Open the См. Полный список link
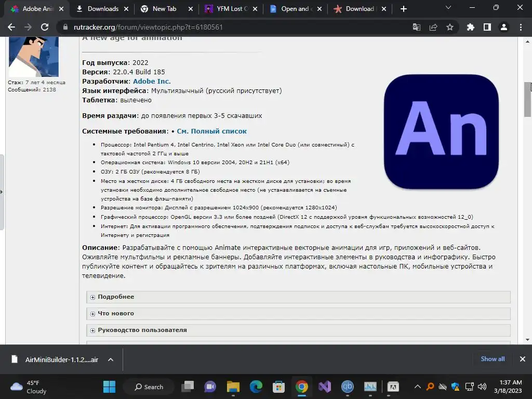The height and width of the screenshot is (399, 532). tap(212, 131)
